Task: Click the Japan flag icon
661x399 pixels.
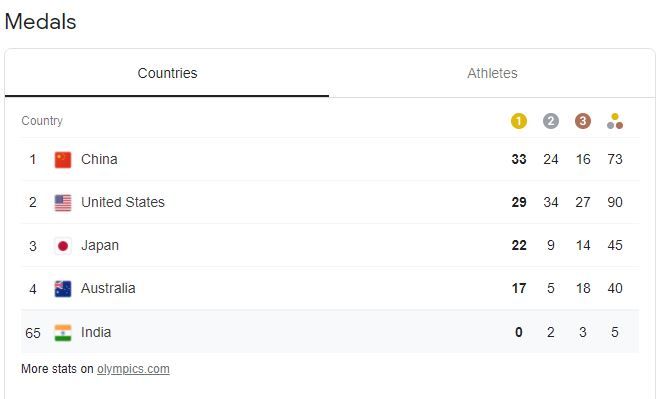Action: [x=63, y=246]
